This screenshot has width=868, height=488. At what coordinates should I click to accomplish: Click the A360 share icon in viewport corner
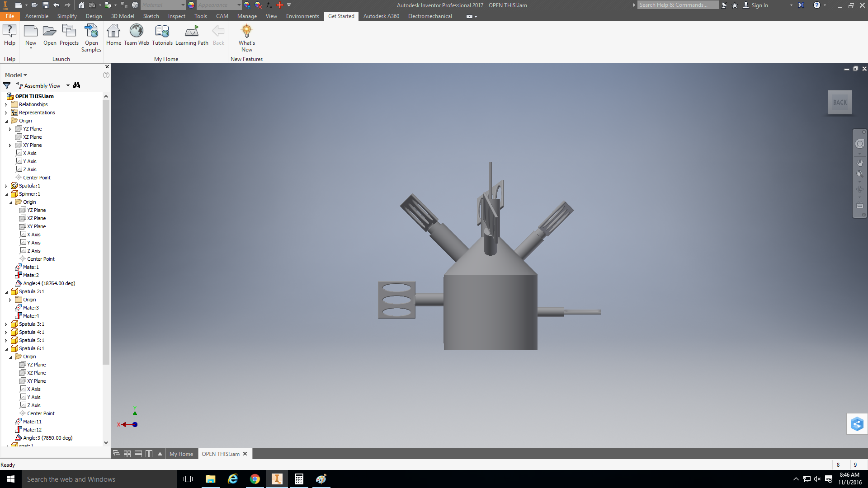[x=857, y=424]
